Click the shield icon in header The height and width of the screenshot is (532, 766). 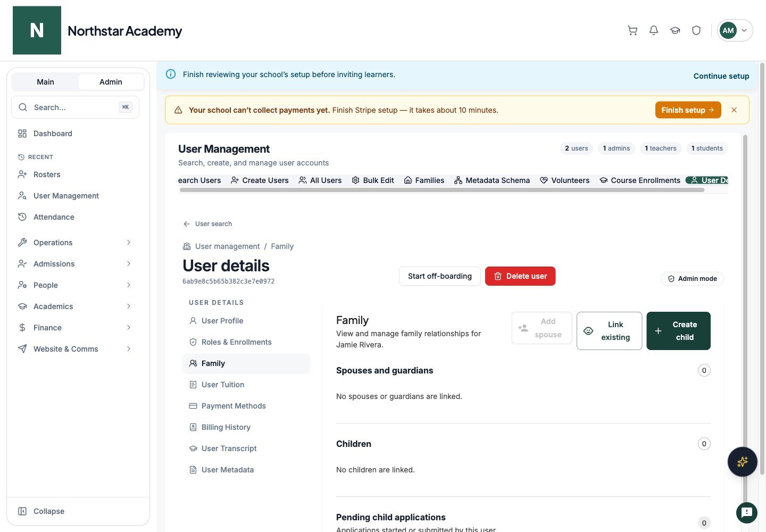coord(696,30)
